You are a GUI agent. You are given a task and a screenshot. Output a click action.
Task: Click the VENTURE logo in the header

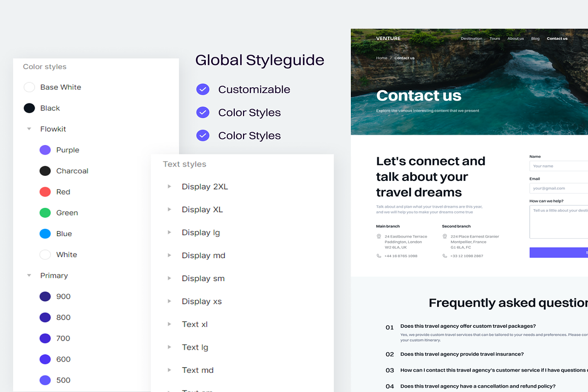coord(388,39)
